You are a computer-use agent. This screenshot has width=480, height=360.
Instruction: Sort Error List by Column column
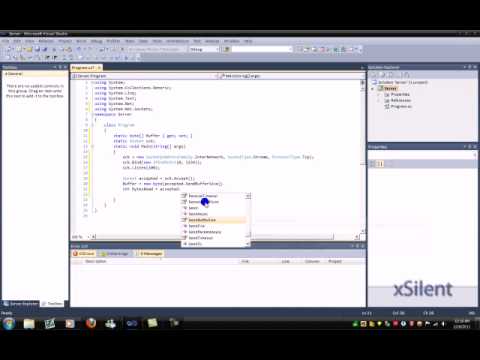click(x=312, y=261)
